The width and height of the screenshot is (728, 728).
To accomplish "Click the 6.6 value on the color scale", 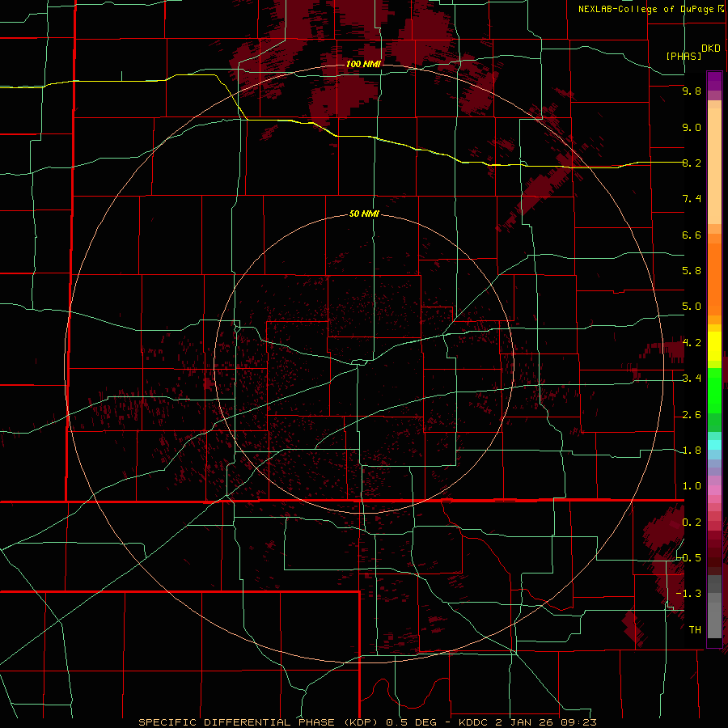I will click(x=692, y=235).
